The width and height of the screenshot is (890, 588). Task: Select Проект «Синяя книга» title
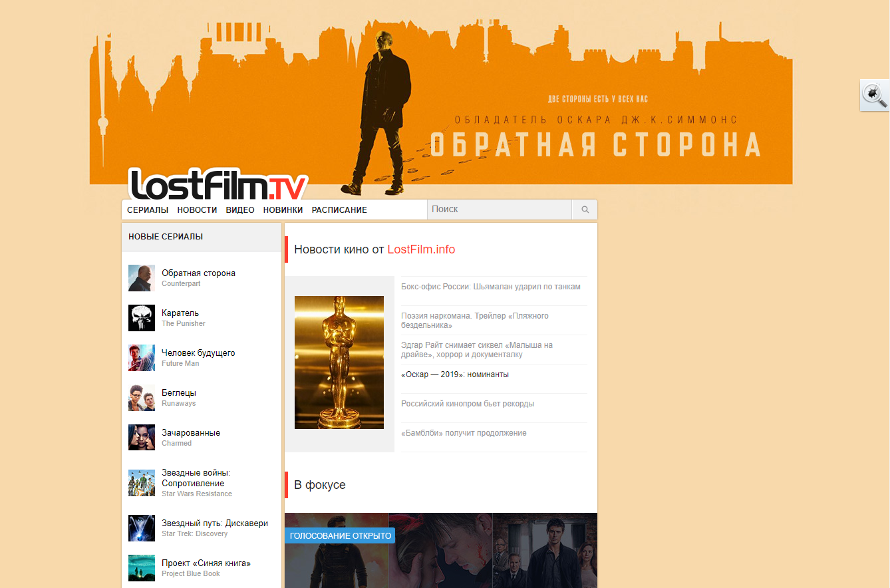click(206, 563)
